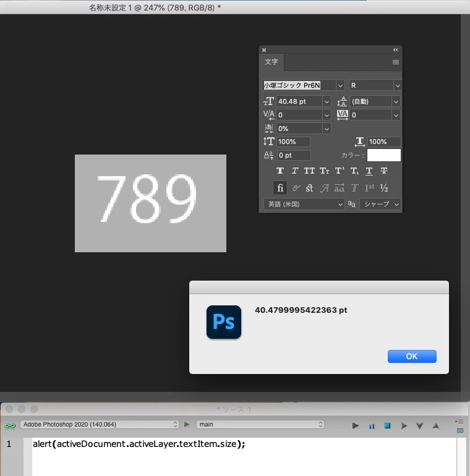Image resolution: width=470 pixels, height=476 pixels.
Task: Expand the font size 40.48 pt dropdown
Action: pyautogui.click(x=327, y=101)
